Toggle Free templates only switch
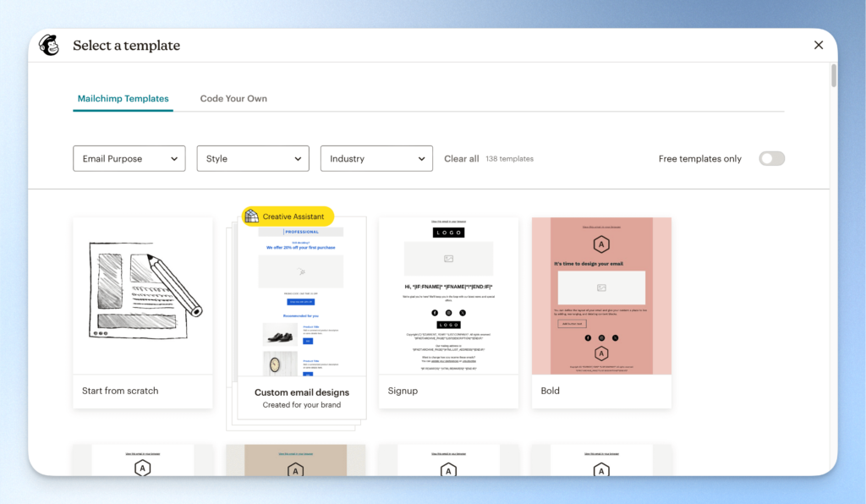The image size is (866, 504). tap(771, 158)
